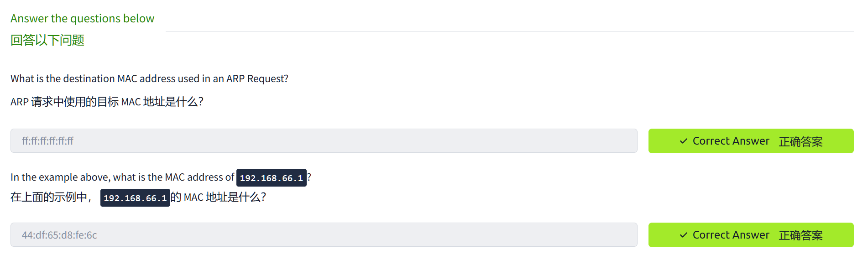868x255 pixels.
Task: Click the Chinese text "在上面的示例中"
Action: point(49,198)
